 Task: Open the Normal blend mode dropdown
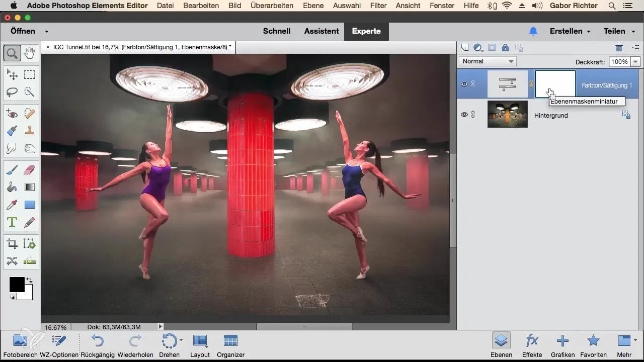[488, 61]
